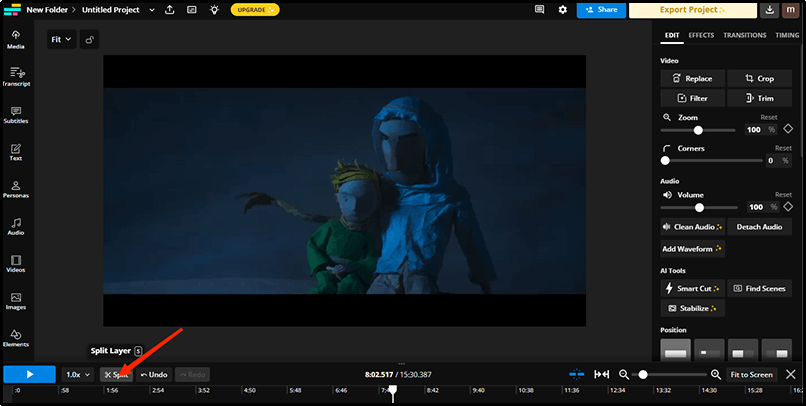Click the download icon beside Export
This screenshot has height=406, width=806.
tap(770, 10)
